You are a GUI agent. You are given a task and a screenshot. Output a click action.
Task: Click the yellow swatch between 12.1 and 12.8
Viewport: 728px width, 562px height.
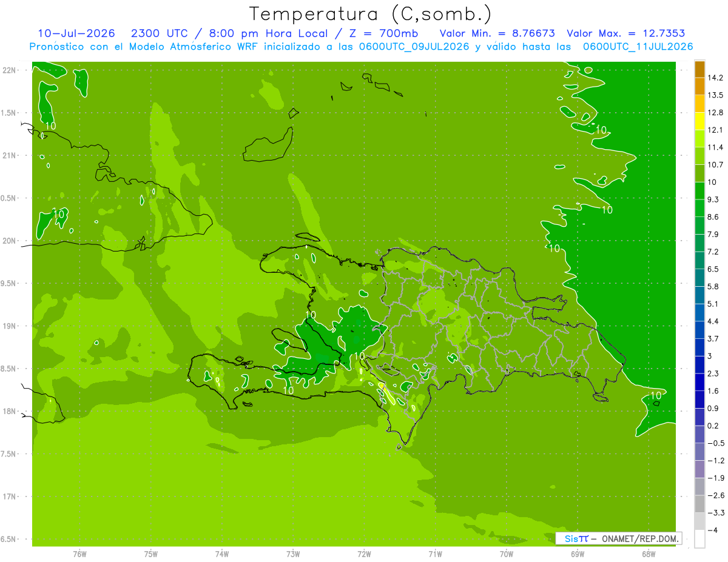click(699, 121)
